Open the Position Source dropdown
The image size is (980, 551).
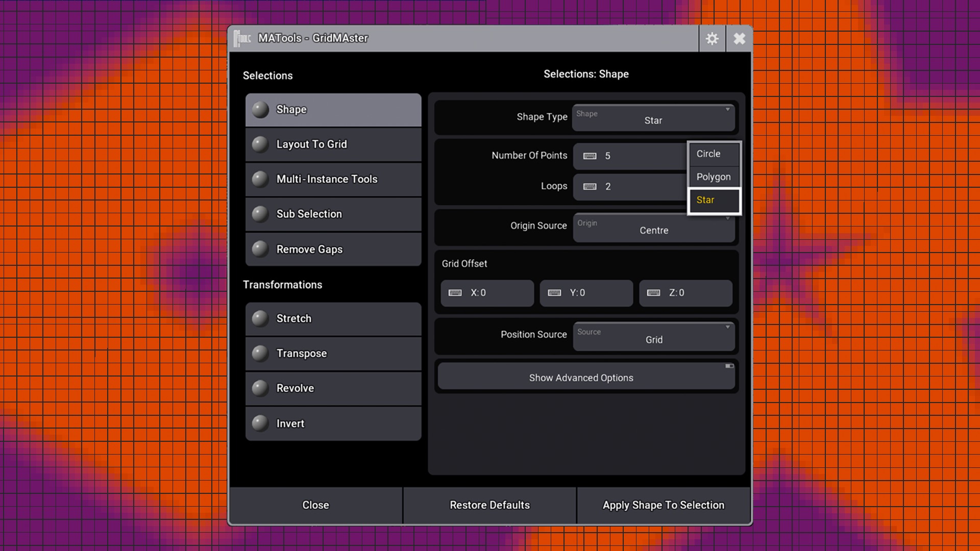[x=654, y=337]
